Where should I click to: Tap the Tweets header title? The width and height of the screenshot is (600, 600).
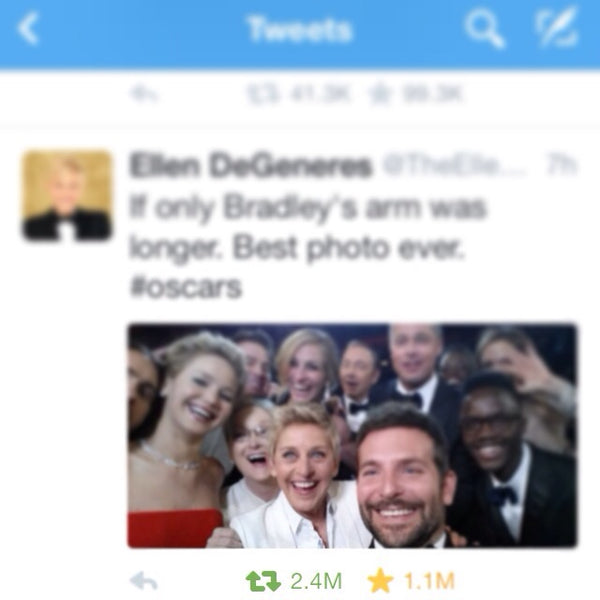[x=300, y=29]
